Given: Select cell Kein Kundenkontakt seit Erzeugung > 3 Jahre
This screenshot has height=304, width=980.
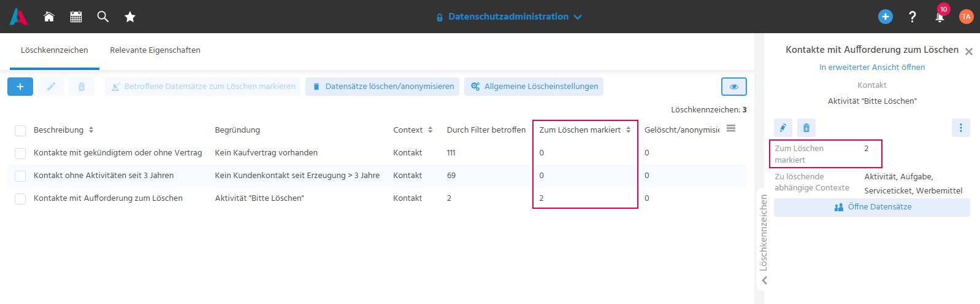Looking at the screenshot, I should (297, 176).
